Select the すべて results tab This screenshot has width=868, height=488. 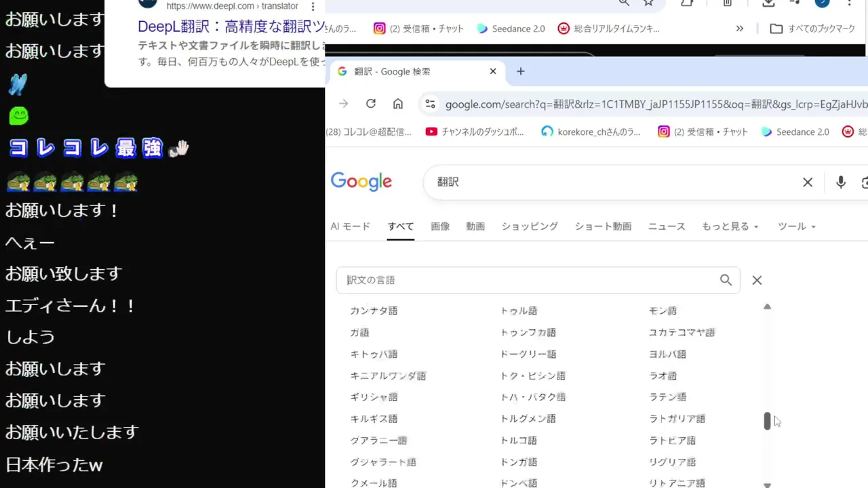click(x=401, y=226)
